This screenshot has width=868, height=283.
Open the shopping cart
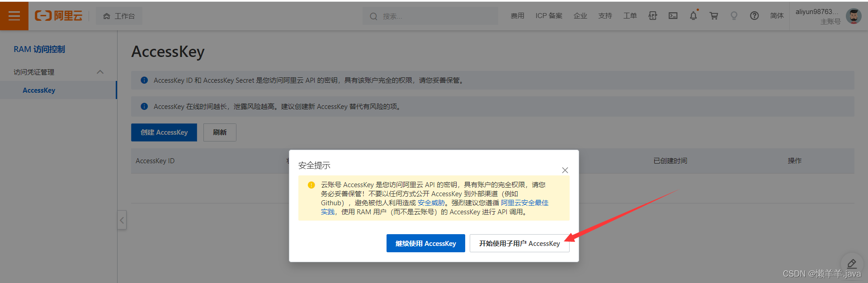tap(714, 16)
